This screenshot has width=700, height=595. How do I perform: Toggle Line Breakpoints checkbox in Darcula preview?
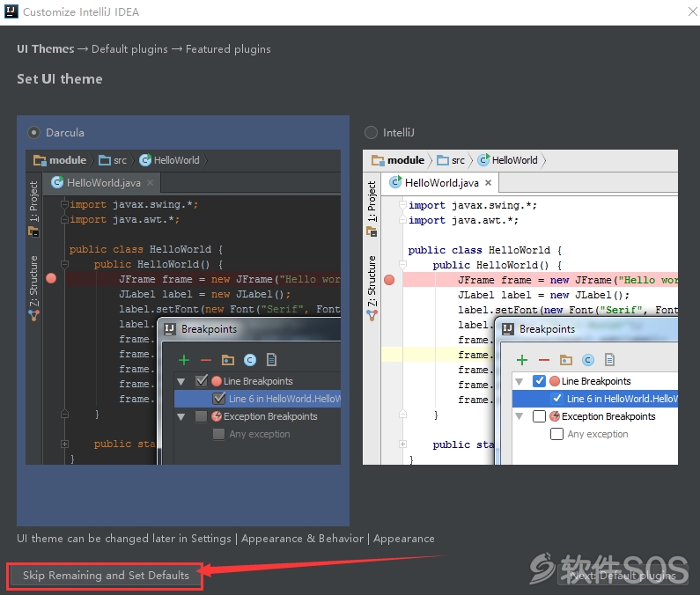click(202, 381)
